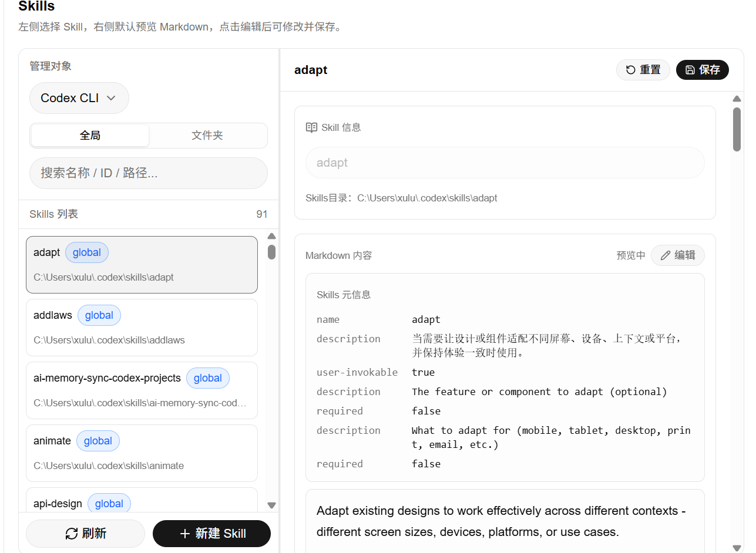Viewport: 756px width, 553px height.
Task: Click the skills list scroll-down arrow
Action: [271, 505]
